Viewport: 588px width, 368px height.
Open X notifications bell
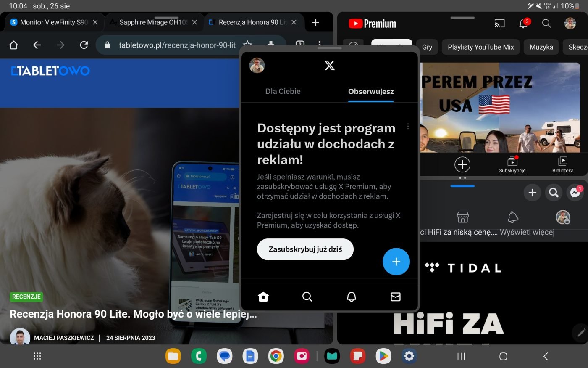[352, 297]
